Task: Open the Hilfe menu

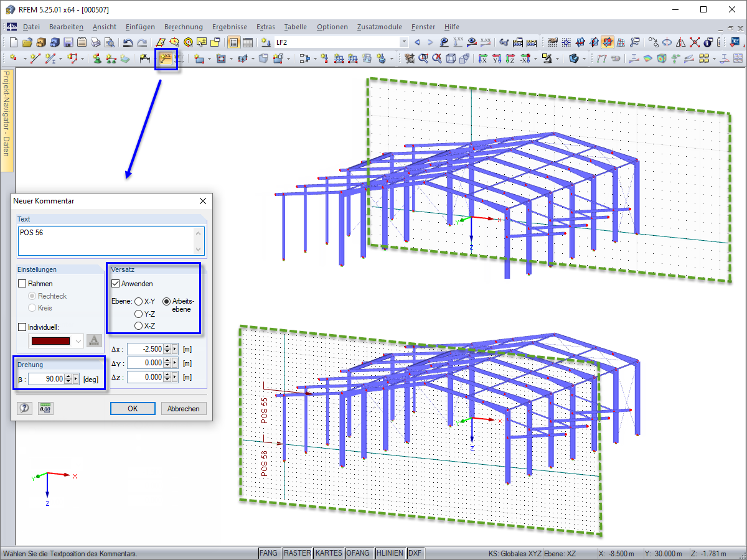Action: pos(452,27)
